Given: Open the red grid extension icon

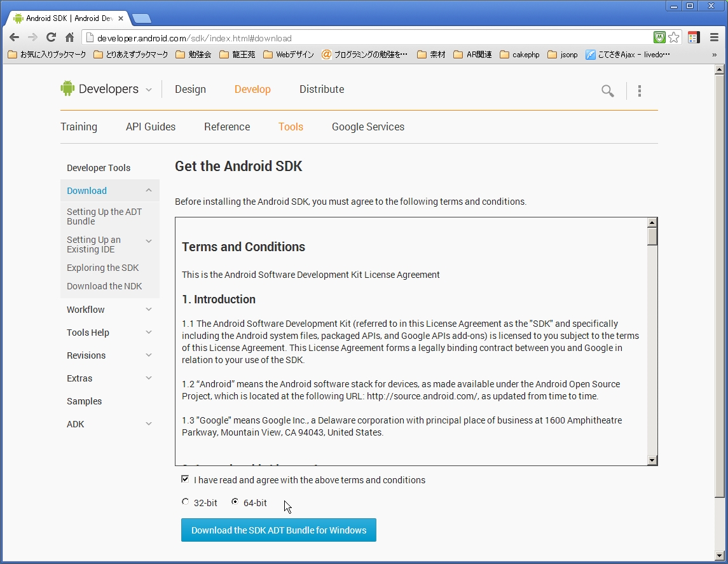Looking at the screenshot, I should [694, 38].
